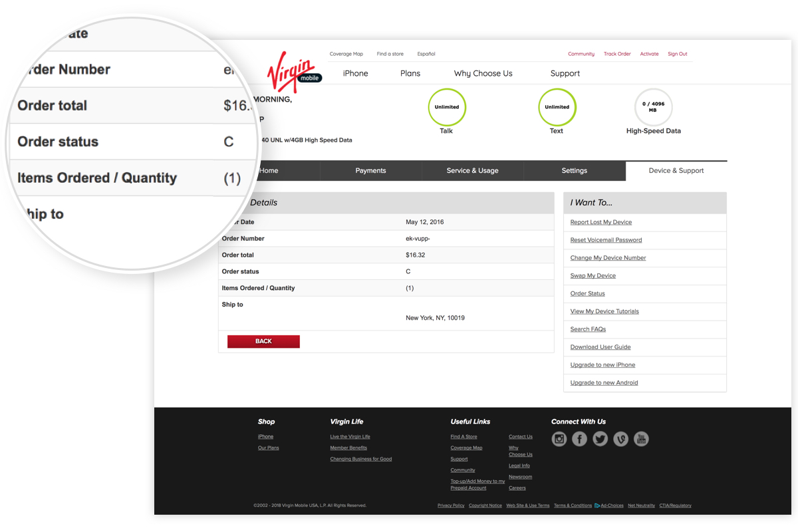Open the Community link in top bar
Image resolution: width=798 pixels, height=532 pixels.
click(x=581, y=54)
